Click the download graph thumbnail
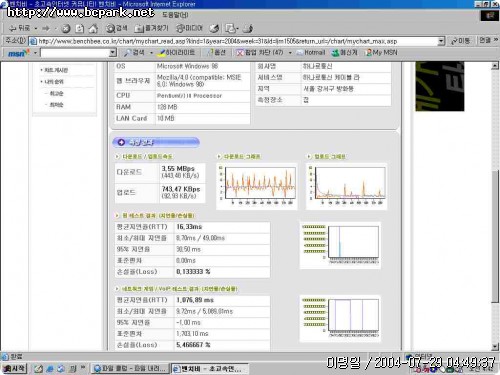This screenshot has height=375, width=500. coord(257,186)
